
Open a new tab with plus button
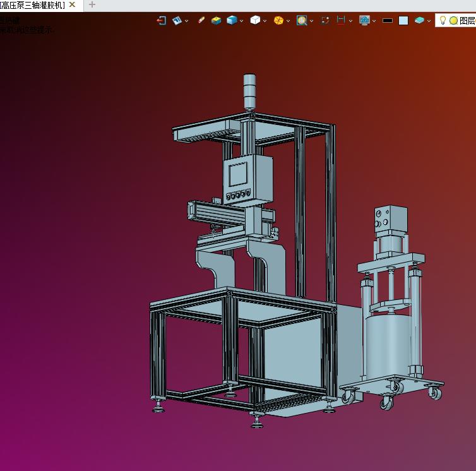[x=92, y=5]
